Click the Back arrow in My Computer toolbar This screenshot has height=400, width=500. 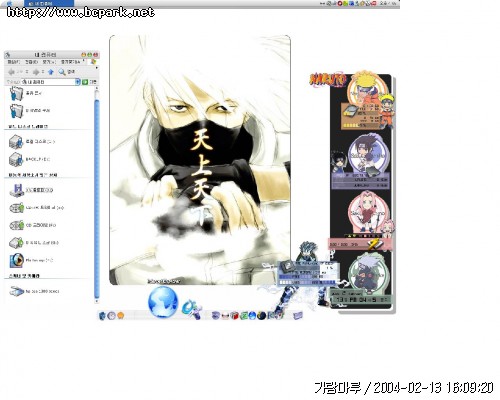click(x=11, y=72)
